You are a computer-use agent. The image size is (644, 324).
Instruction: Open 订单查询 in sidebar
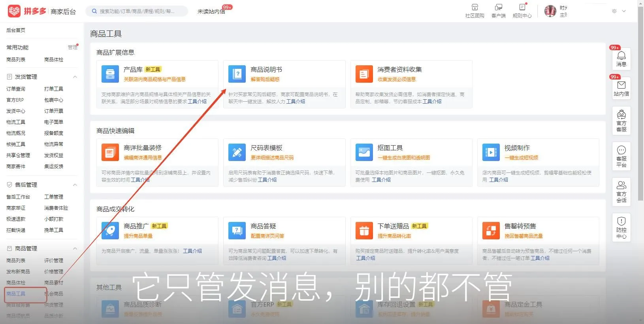click(16, 89)
